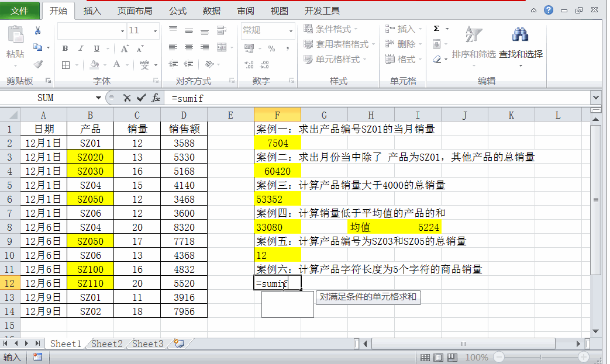Open 排序和筛选 sort and filter
This screenshot has width=610, height=364.
474,46
